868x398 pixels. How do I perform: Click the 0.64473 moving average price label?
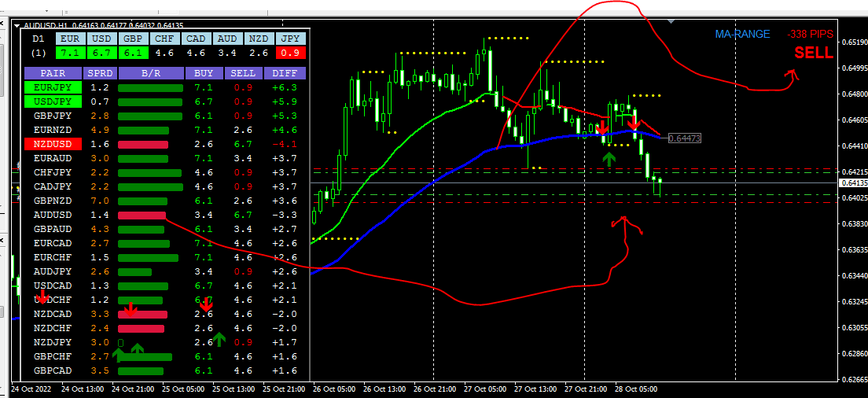[x=684, y=138]
